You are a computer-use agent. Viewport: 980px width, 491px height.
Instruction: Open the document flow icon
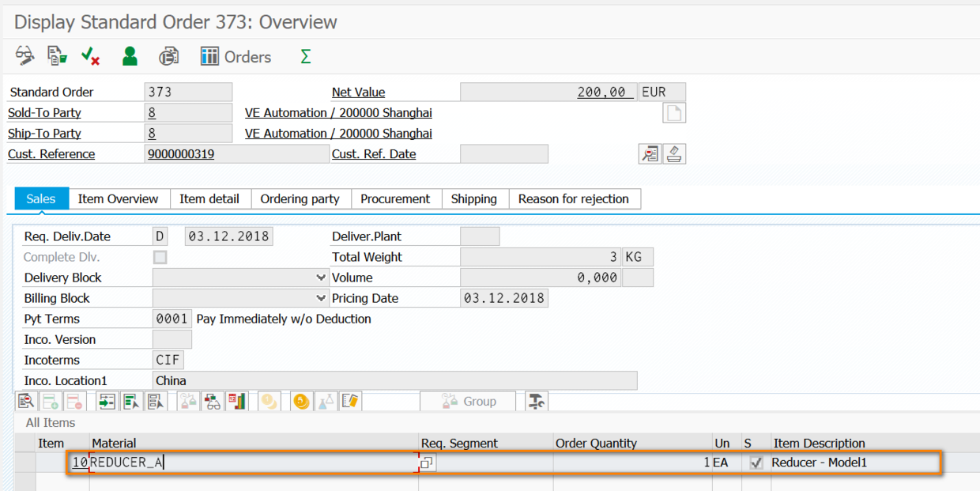57,56
